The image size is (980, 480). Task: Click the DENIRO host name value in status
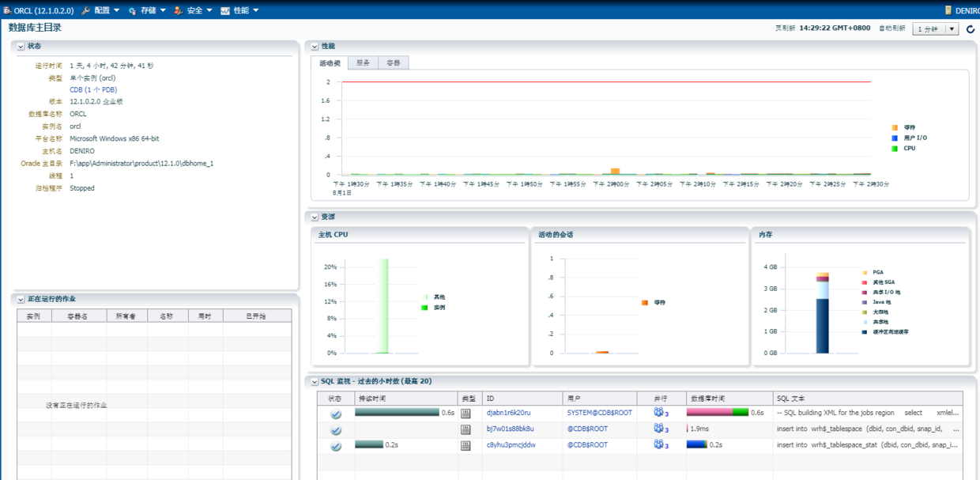(x=82, y=151)
